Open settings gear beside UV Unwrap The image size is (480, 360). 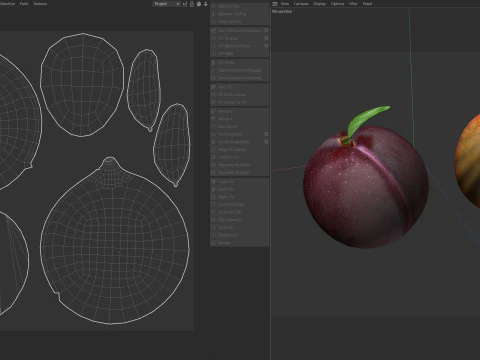pyautogui.click(x=266, y=38)
